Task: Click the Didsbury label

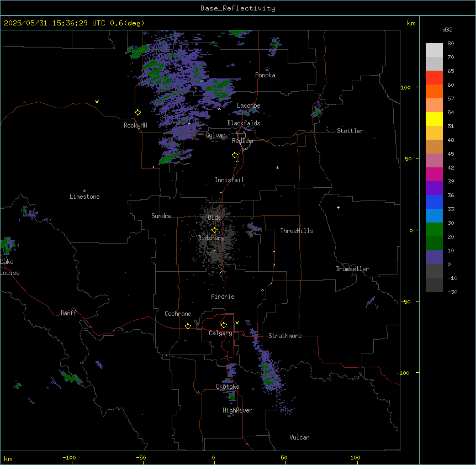Action: [211, 238]
